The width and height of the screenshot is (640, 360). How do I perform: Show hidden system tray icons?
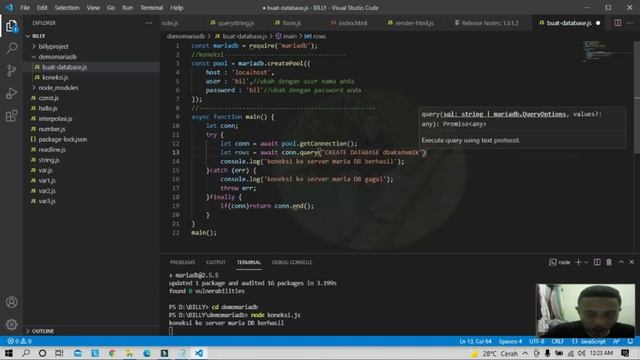tap(525, 353)
